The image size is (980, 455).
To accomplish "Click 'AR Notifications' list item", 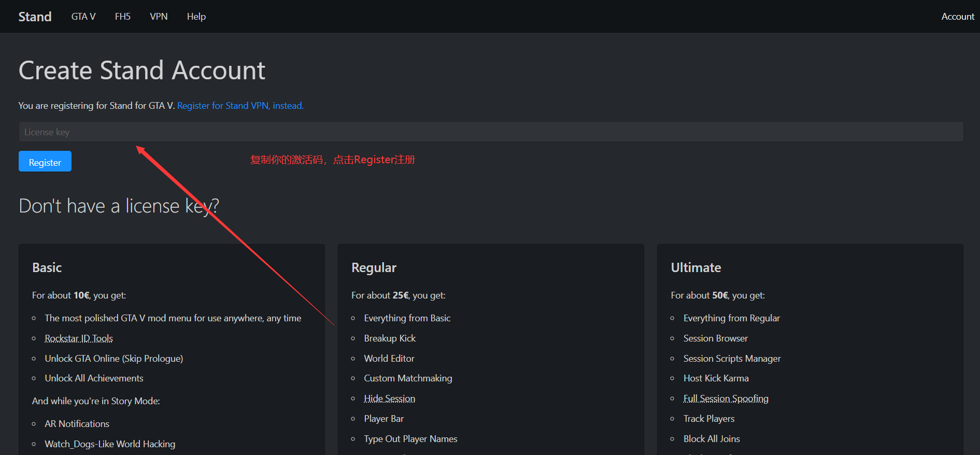I will (77, 424).
